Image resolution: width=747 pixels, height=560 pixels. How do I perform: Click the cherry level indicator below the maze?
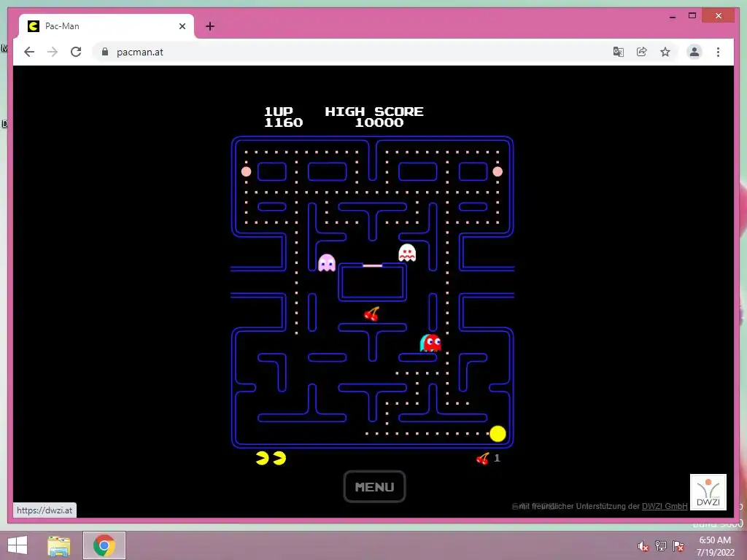tap(483, 459)
